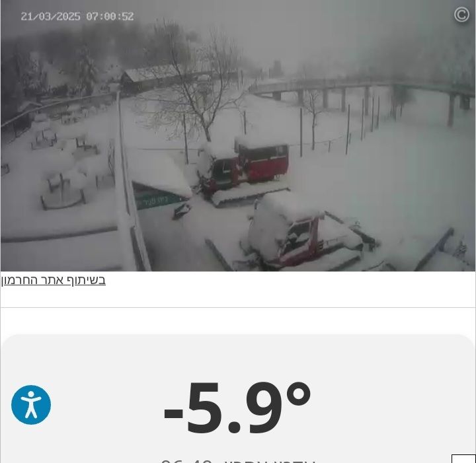
Task: Click the copyright symbol on webcam image
Action: [x=461, y=15]
